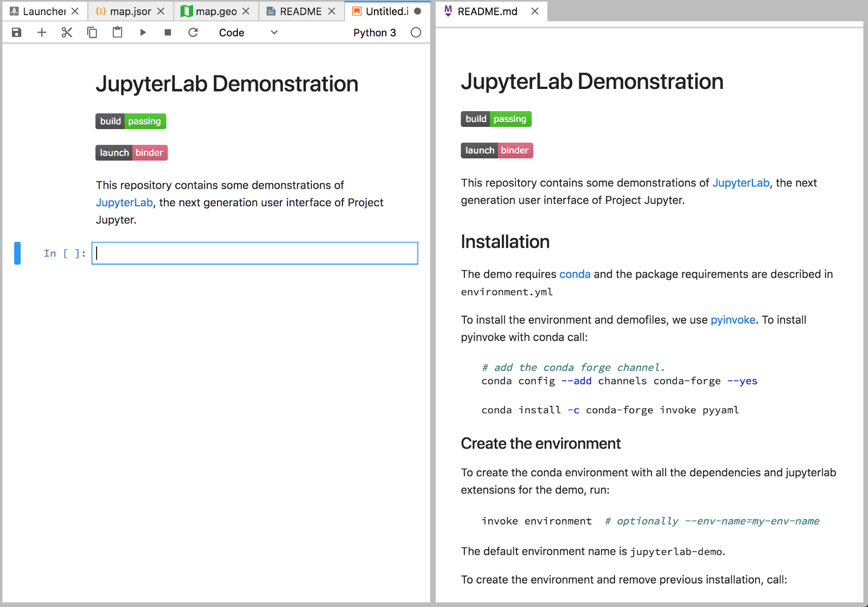Click the Installation heading

(505, 242)
